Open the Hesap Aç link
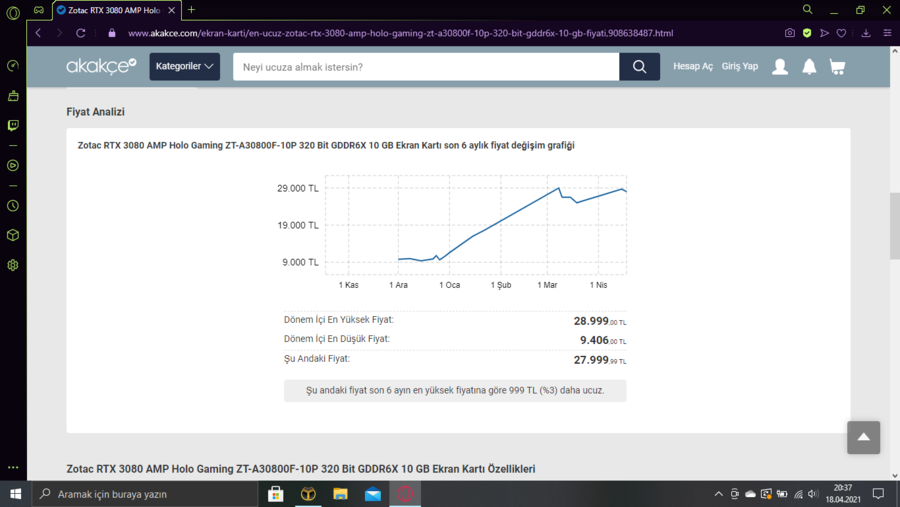This screenshot has width=900, height=507. (x=693, y=67)
